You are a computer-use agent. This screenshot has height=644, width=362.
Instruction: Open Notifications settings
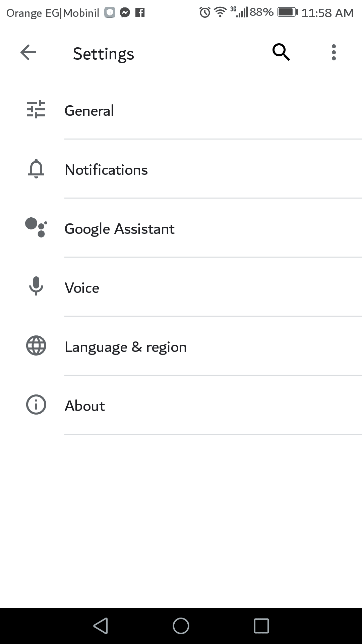(x=106, y=170)
